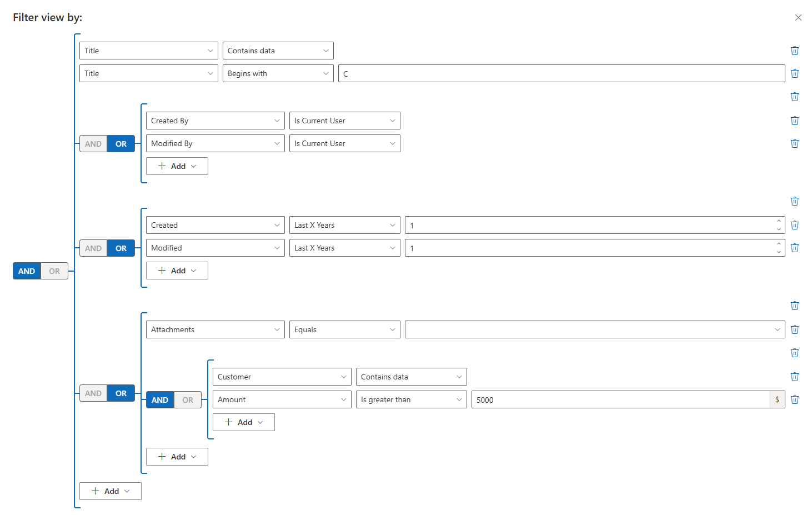Screen dimensions: 812x515
Task: Add a condition to the root group
Action: click(x=111, y=491)
